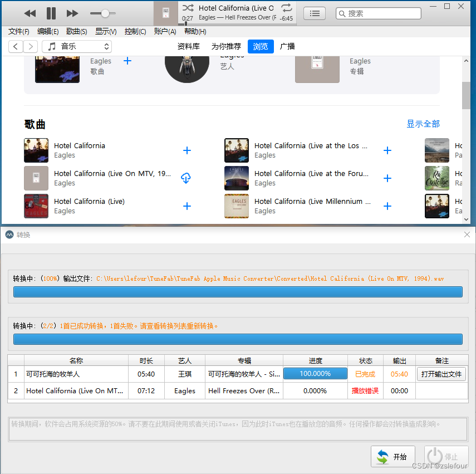Viewport: 476px width, 474px height.
Task: Click the 状态 column header
Action: coord(365,360)
